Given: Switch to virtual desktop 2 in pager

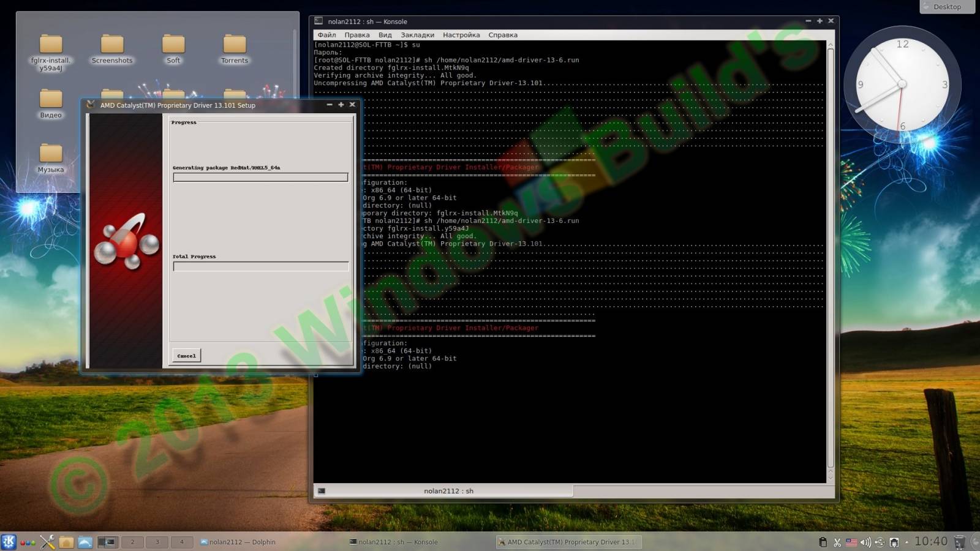Looking at the screenshot, I should click(x=132, y=542).
